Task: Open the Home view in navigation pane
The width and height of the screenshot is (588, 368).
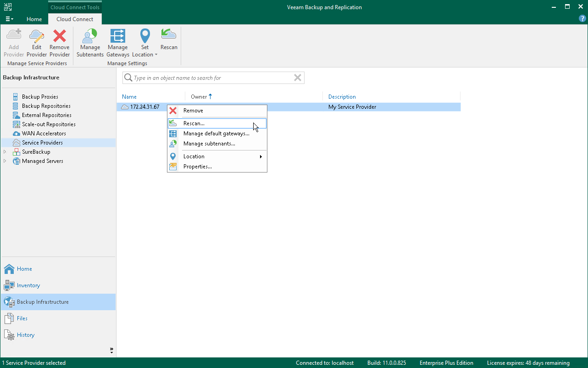Action: click(x=58, y=269)
